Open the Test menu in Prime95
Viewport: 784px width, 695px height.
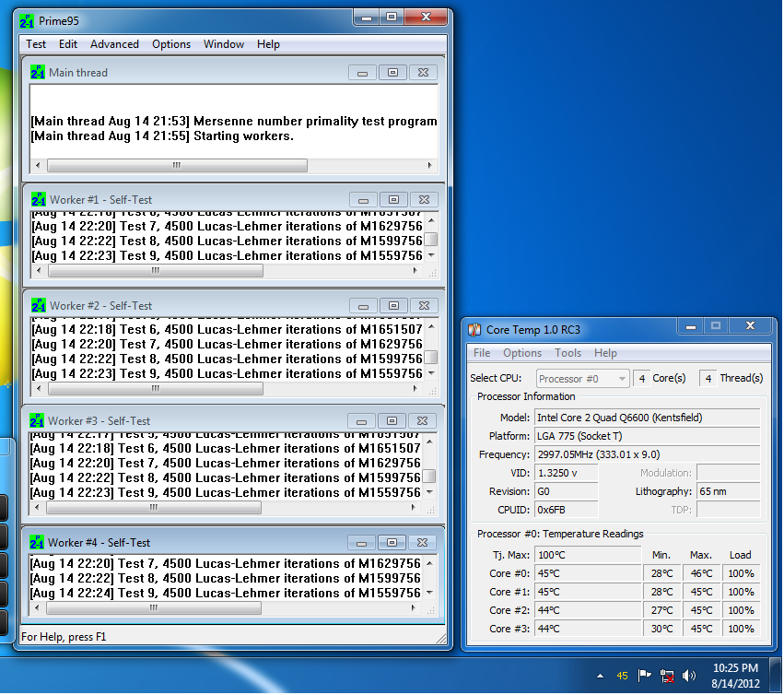tap(36, 44)
